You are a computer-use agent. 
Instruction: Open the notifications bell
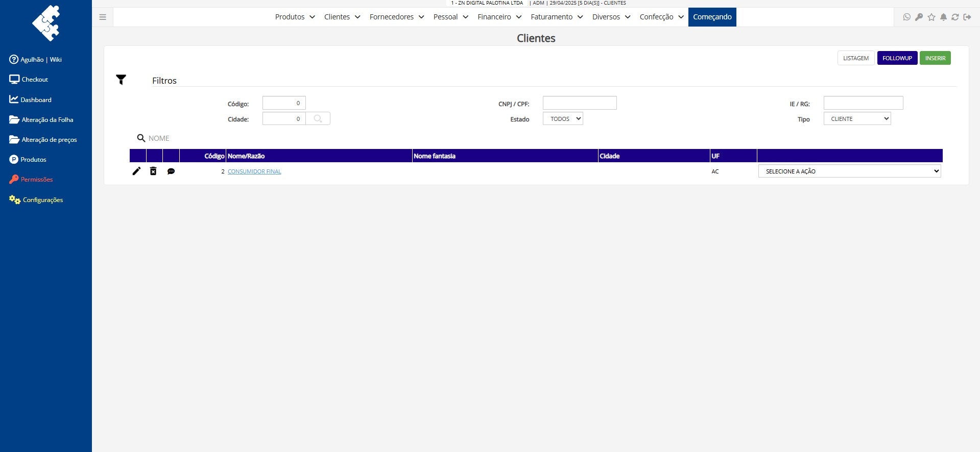click(943, 17)
